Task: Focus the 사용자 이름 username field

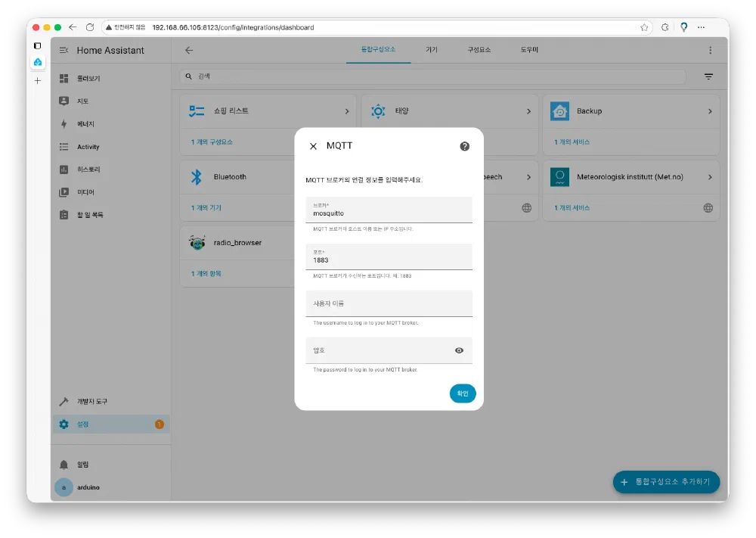Action: (x=389, y=303)
